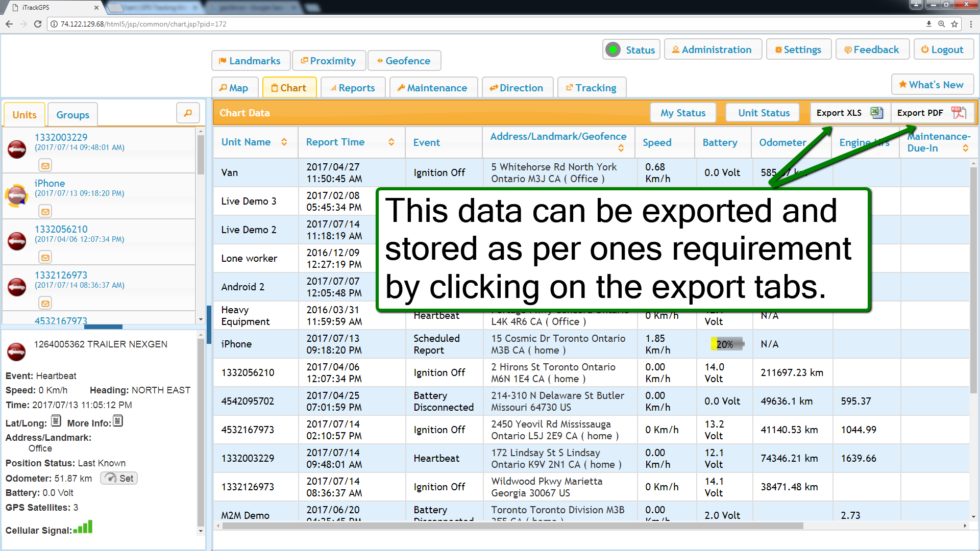Switch to the Groups tab
The image size is (980, 551).
point(72,115)
